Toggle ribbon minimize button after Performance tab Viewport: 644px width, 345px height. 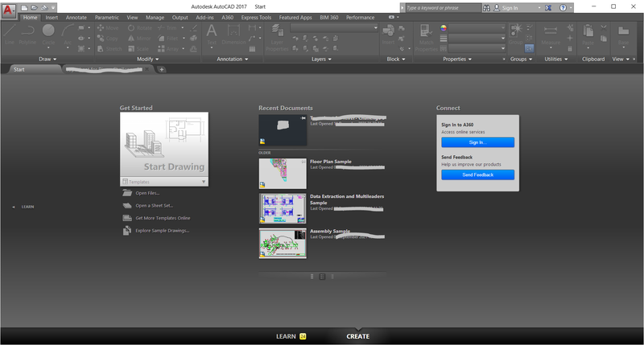(391, 17)
